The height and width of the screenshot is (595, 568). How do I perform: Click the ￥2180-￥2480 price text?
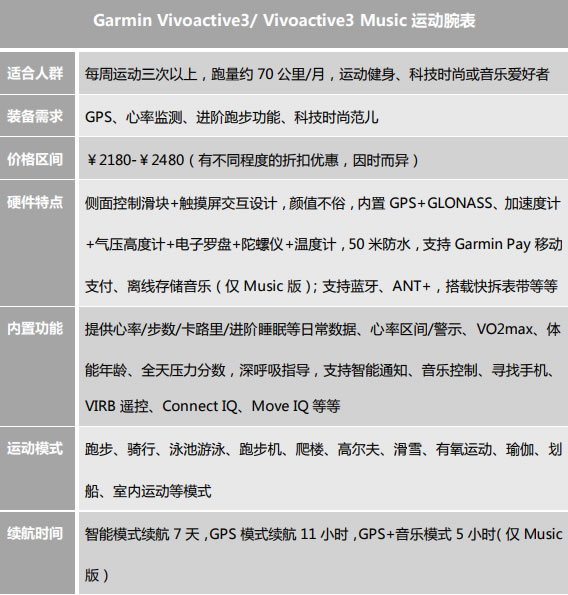135,160
